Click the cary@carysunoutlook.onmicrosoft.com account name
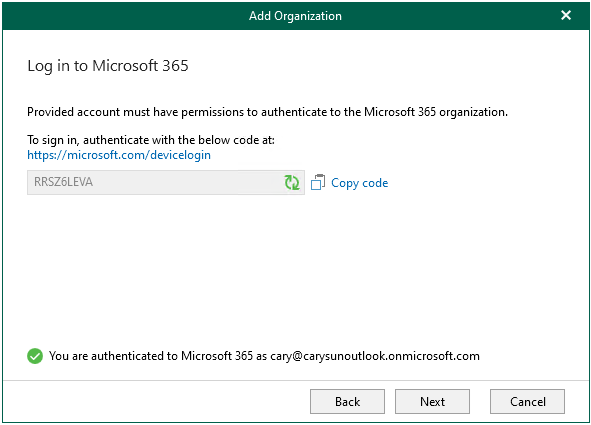The width and height of the screenshot is (591, 425). [x=375, y=356]
